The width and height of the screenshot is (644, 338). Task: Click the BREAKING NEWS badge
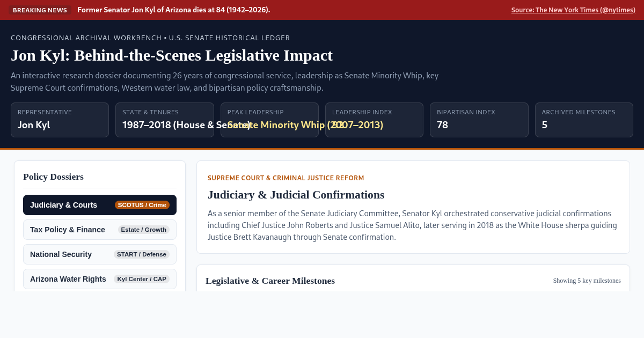40,10
